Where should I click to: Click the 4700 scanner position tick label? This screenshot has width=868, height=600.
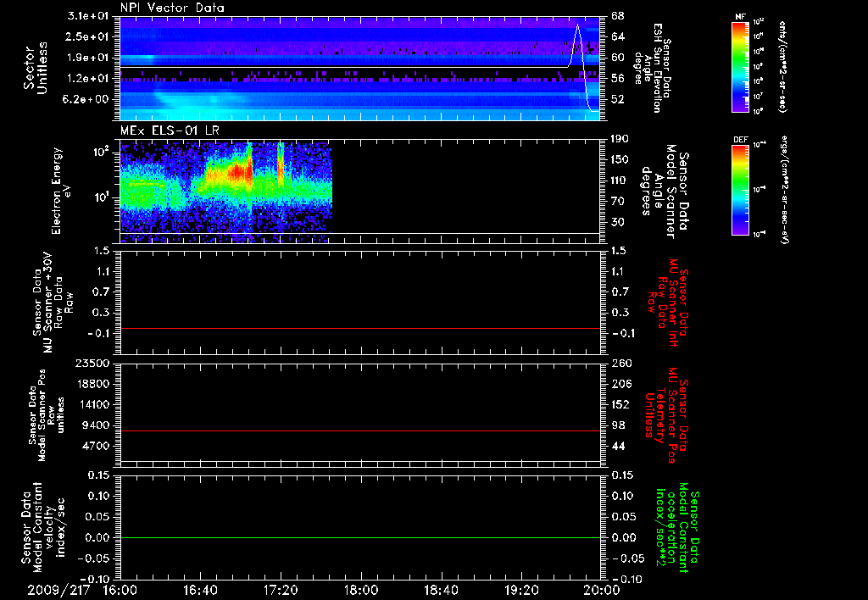pyautogui.click(x=96, y=446)
